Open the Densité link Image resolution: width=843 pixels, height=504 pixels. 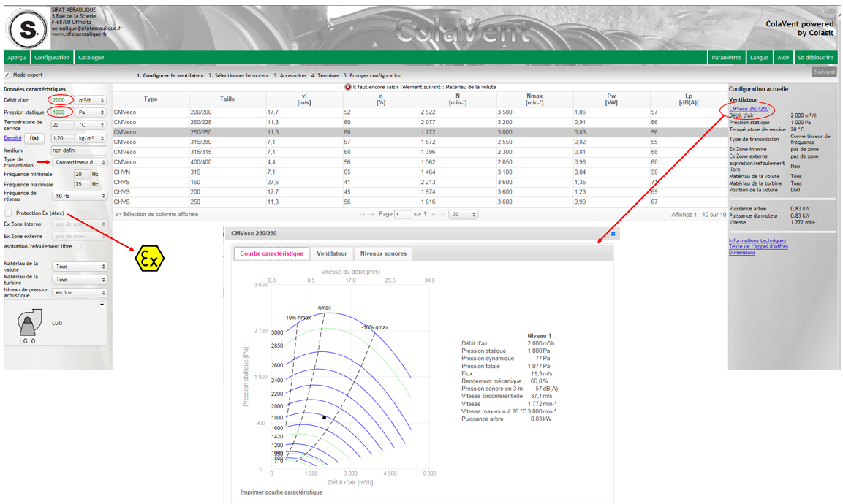13,138
